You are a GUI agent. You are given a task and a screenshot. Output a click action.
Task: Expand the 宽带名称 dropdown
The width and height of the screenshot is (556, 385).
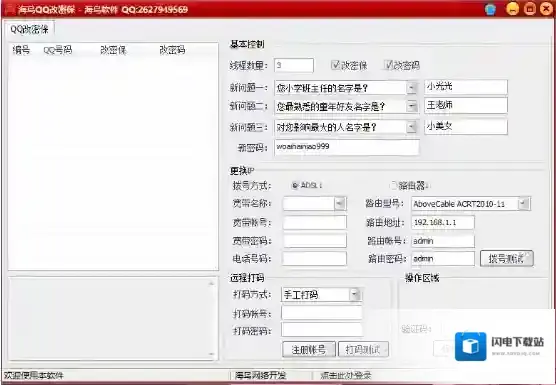340,203
